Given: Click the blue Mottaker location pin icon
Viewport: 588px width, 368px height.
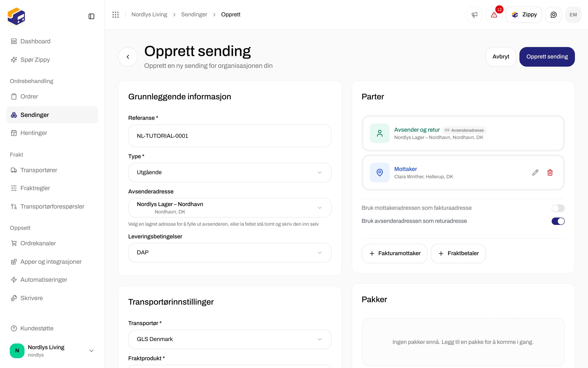Looking at the screenshot, I should [380, 173].
